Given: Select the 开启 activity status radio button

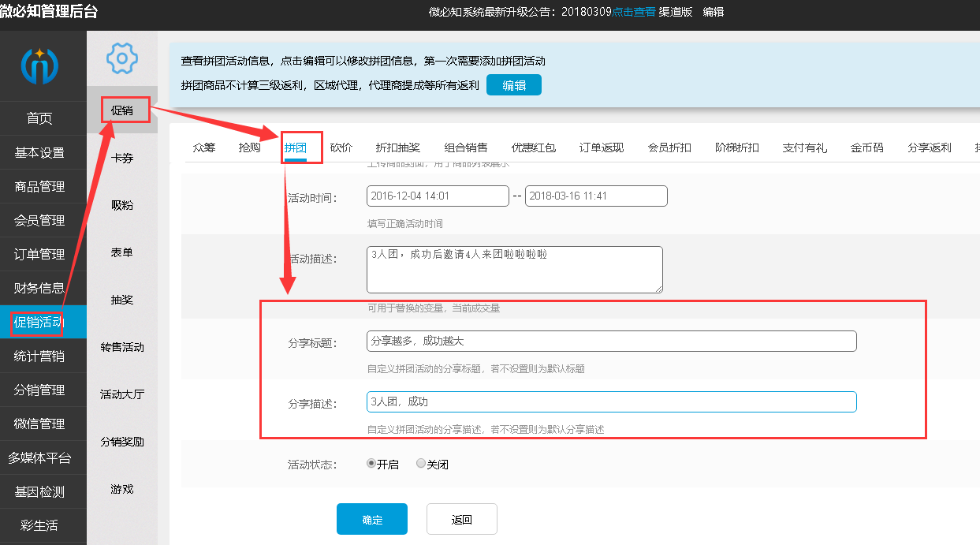Looking at the screenshot, I should (371, 464).
